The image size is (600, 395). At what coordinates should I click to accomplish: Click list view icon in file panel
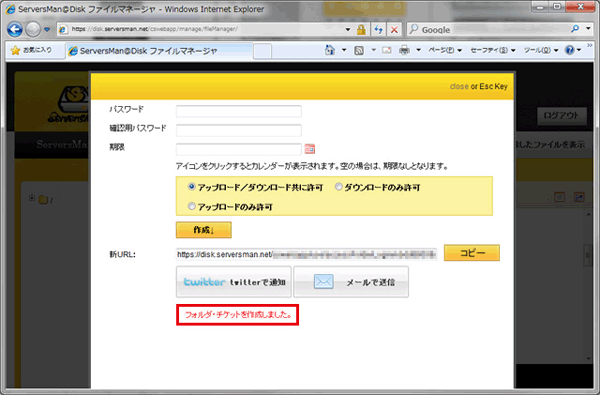coord(559,198)
